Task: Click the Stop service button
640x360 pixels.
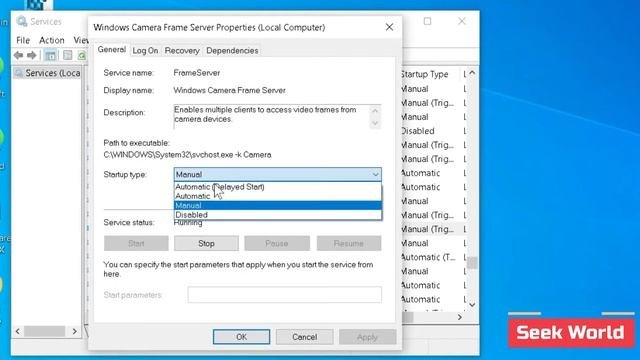Action: [x=206, y=243]
